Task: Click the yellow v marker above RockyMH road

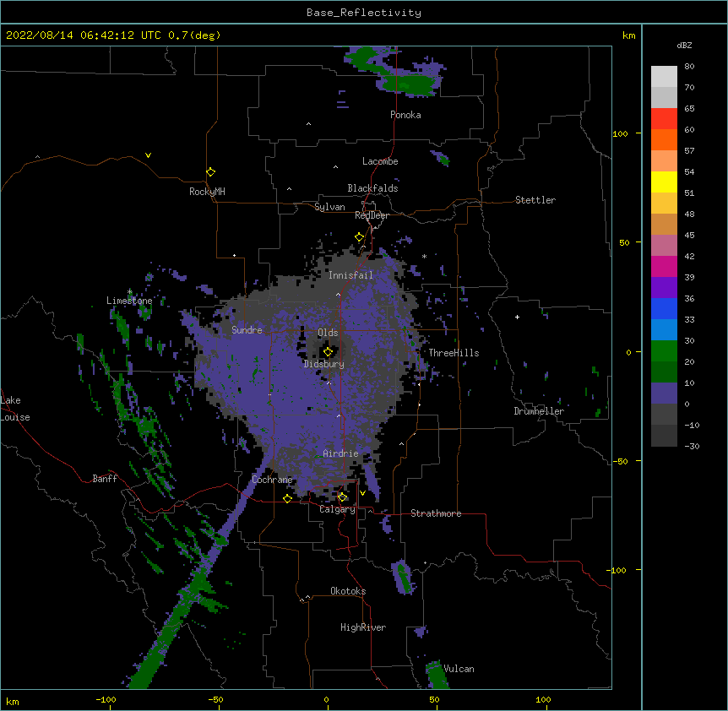Action: pos(148,155)
